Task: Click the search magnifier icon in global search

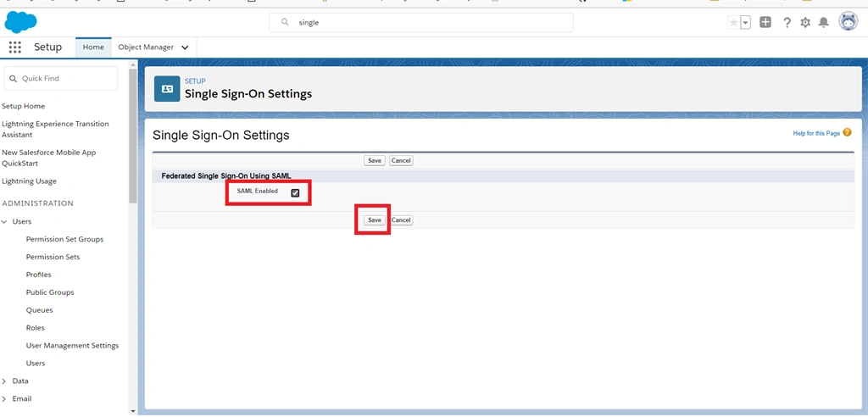Action: [x=285, y=22]
